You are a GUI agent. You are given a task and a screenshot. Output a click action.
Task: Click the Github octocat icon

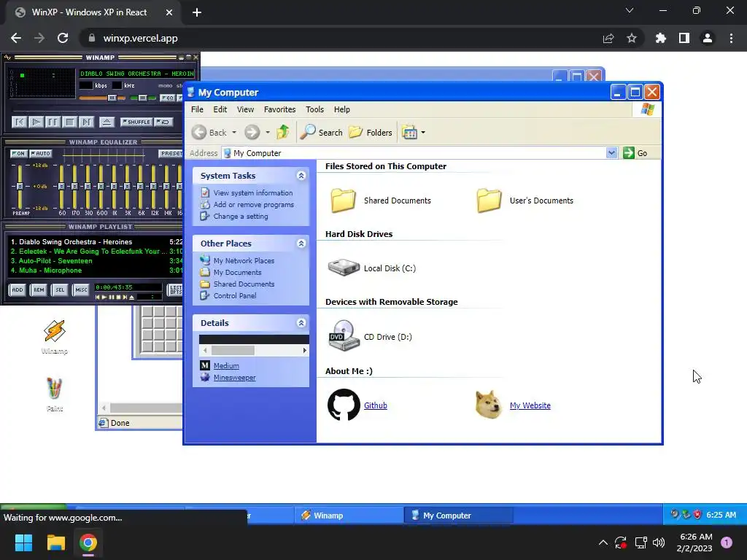pyautogui.click(x=344, y=405)
